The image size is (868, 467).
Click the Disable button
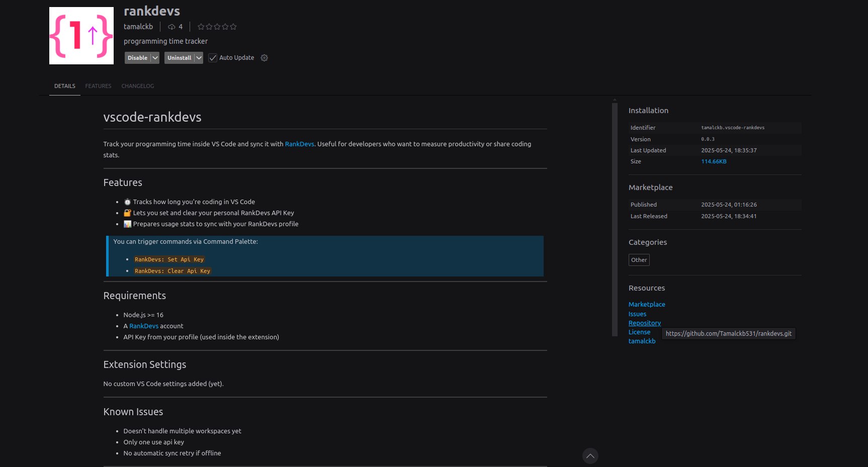(137, 58)
